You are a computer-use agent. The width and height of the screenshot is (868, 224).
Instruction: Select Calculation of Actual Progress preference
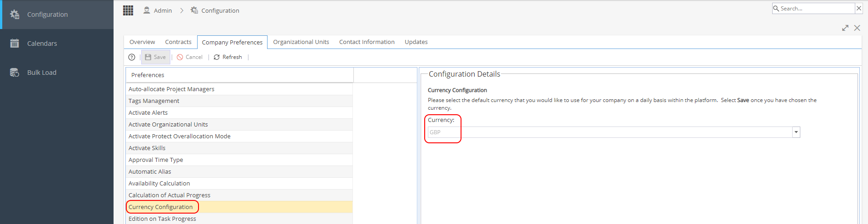click(239, 195)
